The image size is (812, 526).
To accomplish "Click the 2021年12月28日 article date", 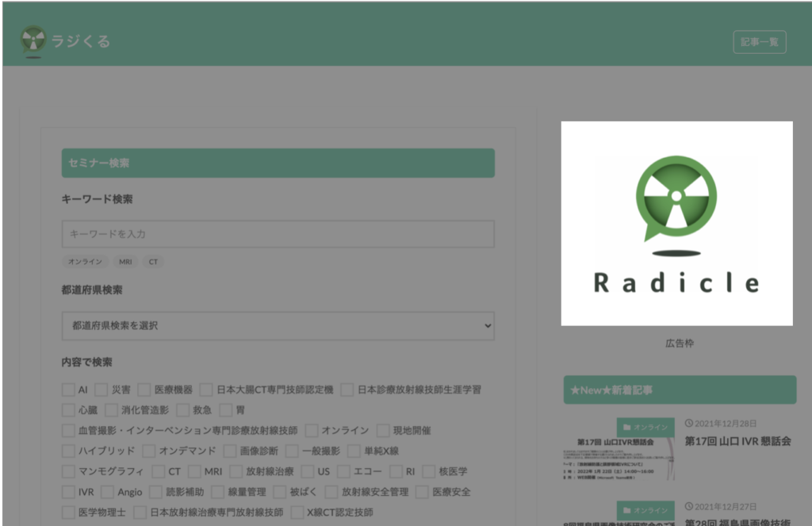I will (x=721, y=424).
